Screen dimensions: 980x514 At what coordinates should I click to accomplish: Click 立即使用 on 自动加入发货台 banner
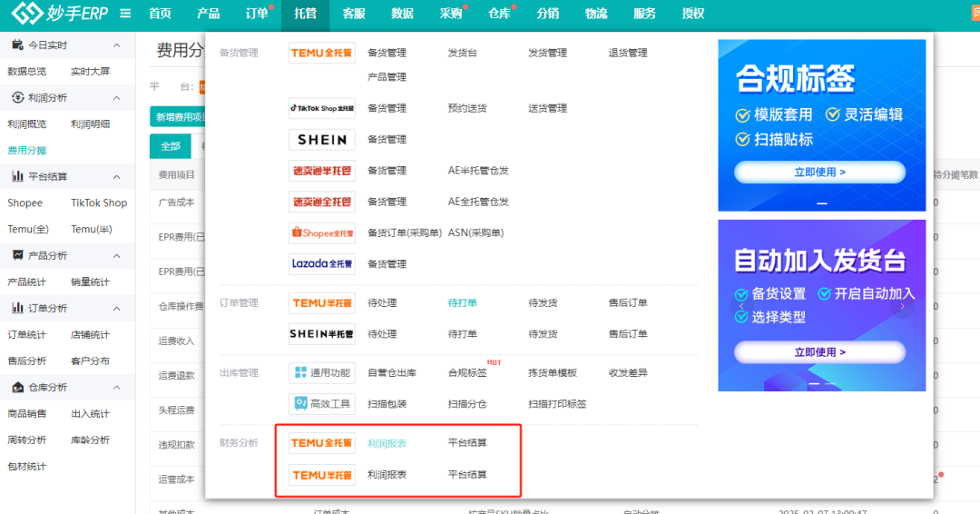point(820,352)
